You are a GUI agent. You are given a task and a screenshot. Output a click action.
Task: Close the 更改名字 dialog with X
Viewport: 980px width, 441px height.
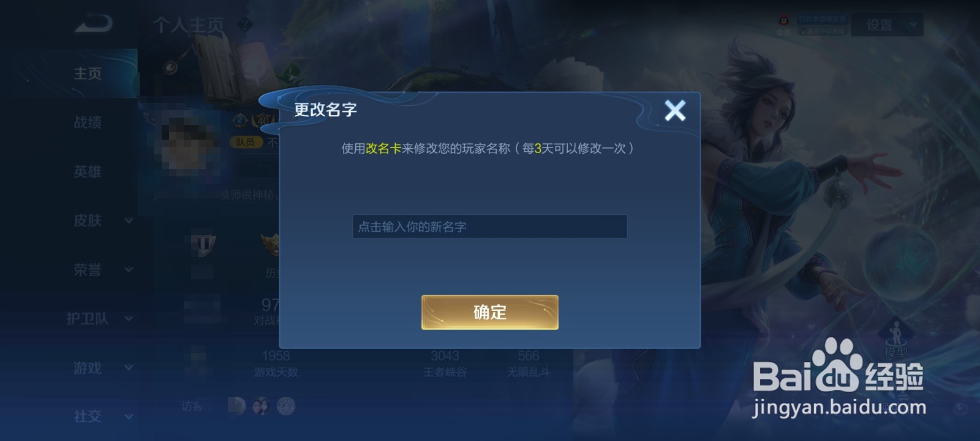pos(675,110)
